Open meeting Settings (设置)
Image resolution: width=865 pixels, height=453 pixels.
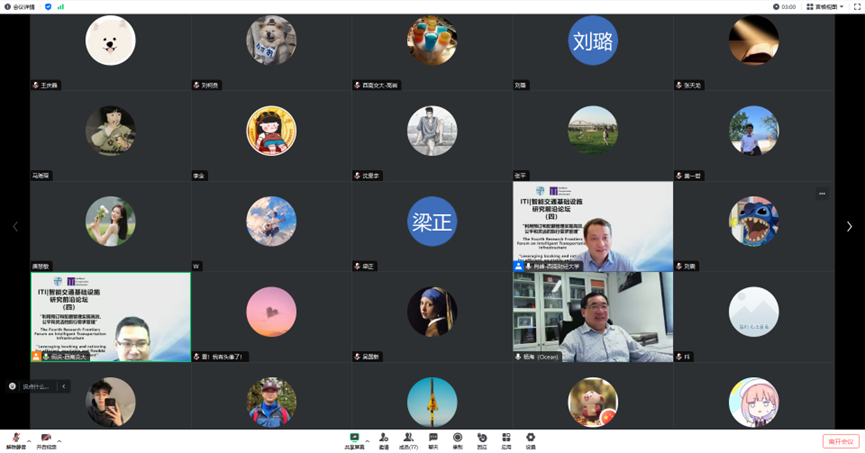(x=531, y=440)
